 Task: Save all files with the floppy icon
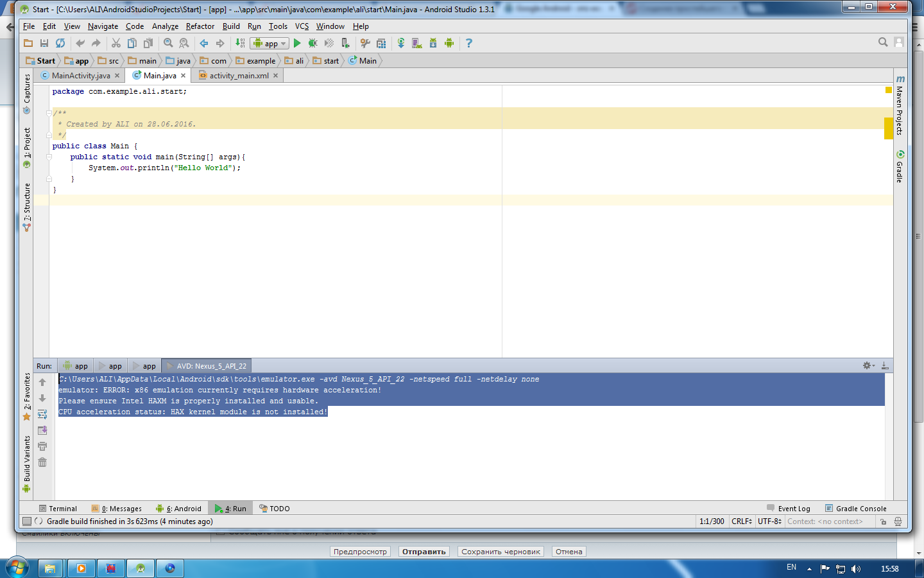(x=44, y=43)
